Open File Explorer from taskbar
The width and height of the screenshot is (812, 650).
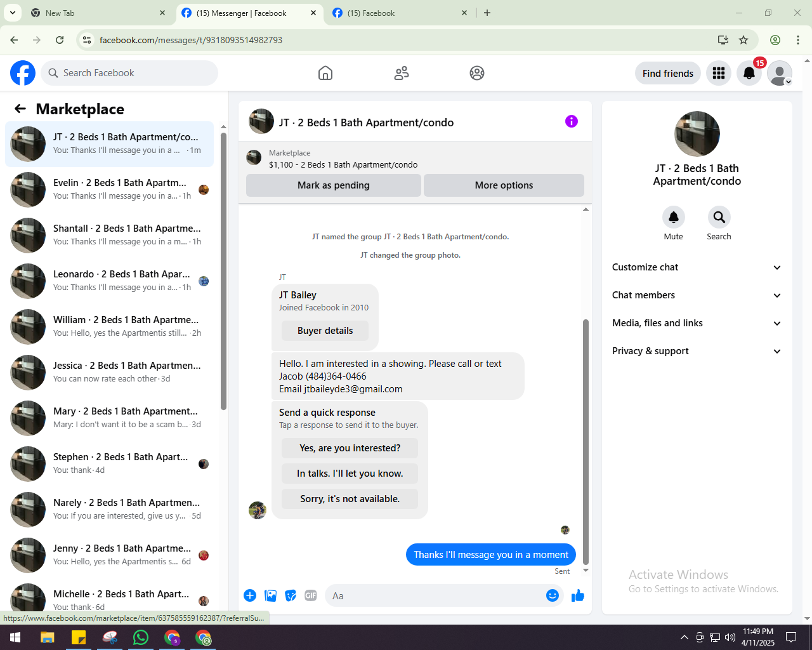48,637
